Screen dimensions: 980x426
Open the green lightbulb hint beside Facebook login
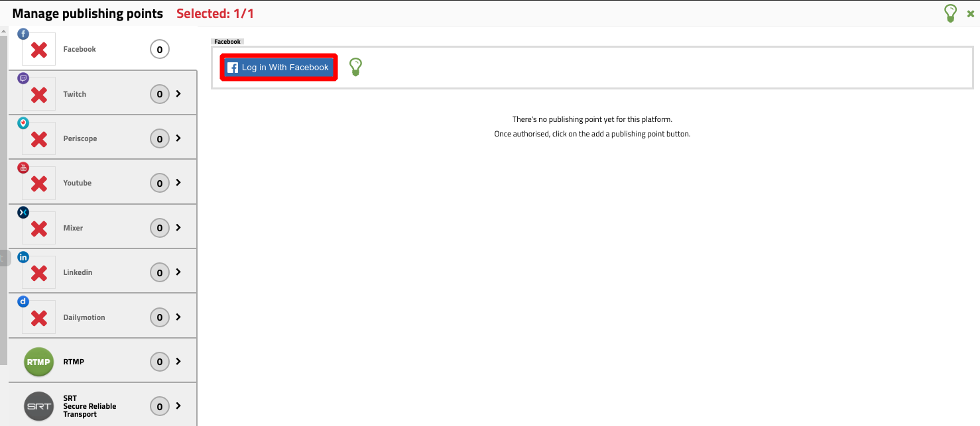click(x=355, y=67)
